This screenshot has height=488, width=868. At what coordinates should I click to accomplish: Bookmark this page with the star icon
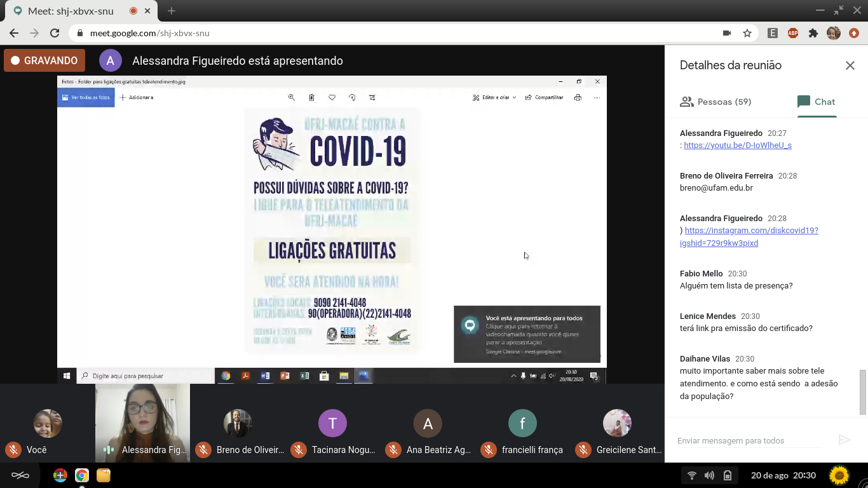click(747, 33)
